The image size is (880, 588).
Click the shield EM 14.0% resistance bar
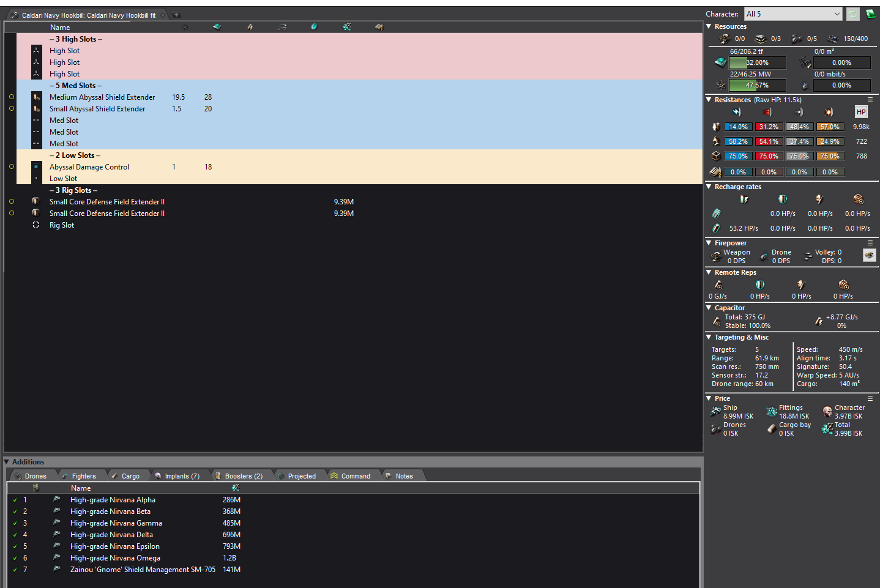click(738, 127)
